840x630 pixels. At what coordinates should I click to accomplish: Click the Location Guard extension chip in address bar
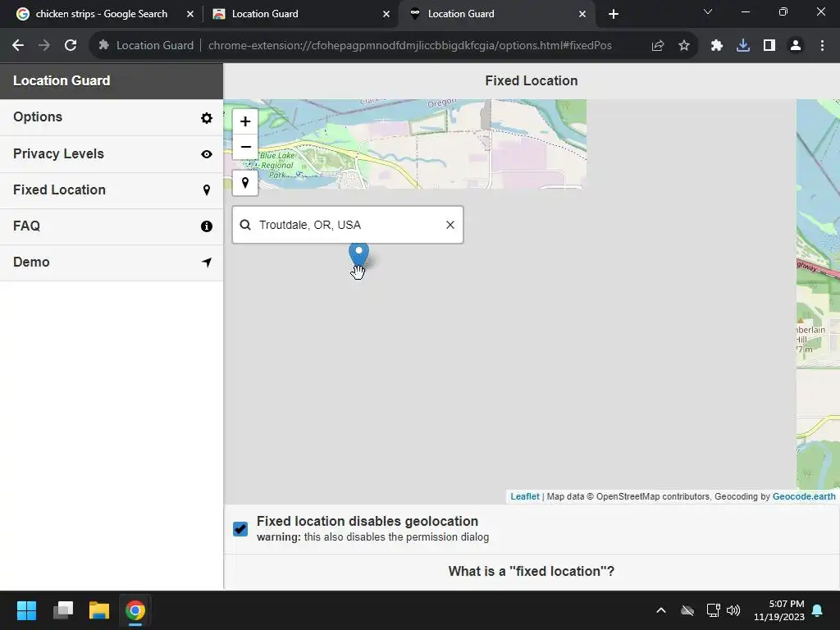point(146,46)
